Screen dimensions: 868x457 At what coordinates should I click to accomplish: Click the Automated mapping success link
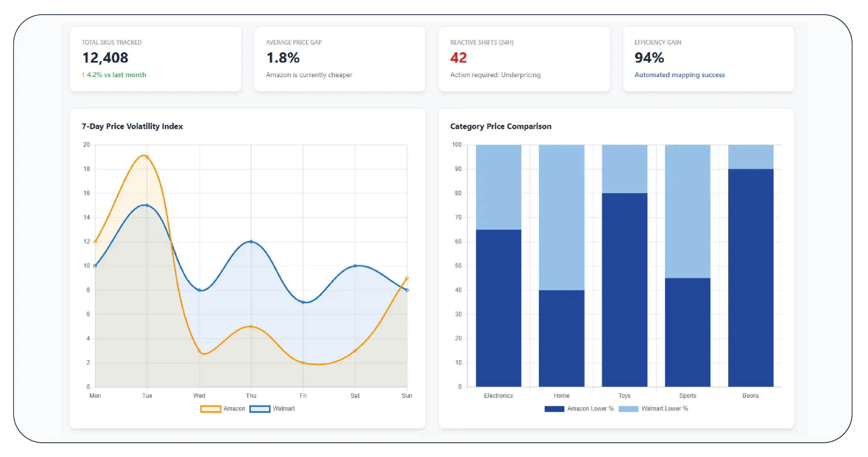(679, 75)
